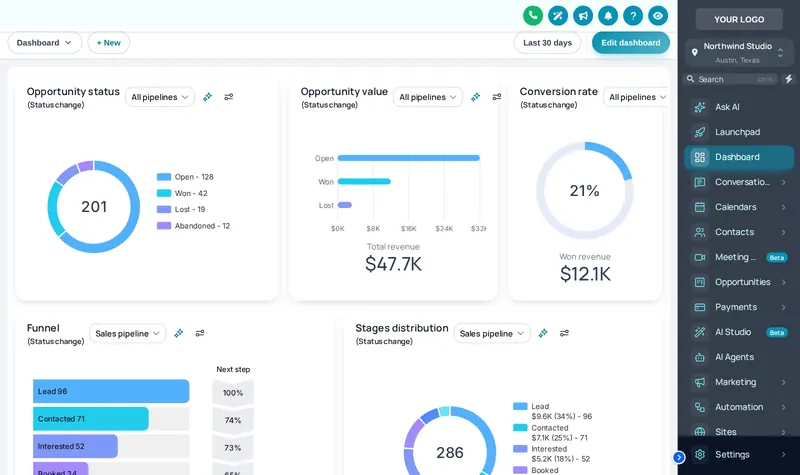This screenshot has height=475, width=800.
Task: Click the Interested 52 funnel bar
Action: pos(76,446)
